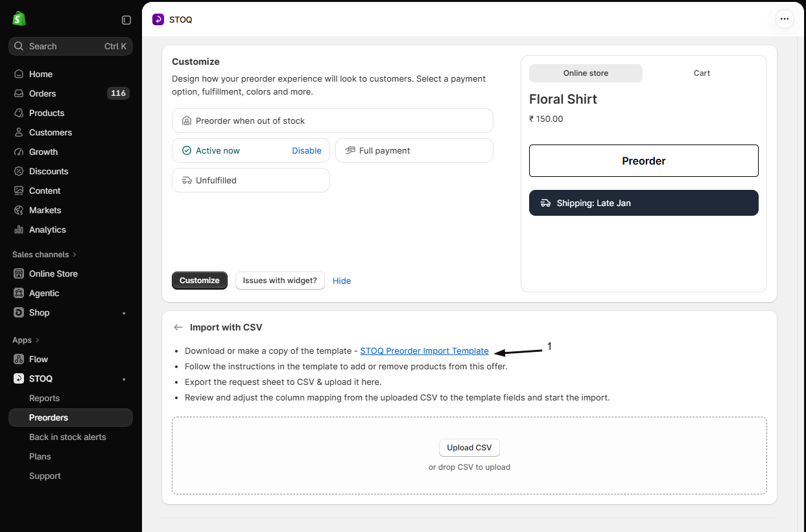Open Reports under STOQ

tap(44, 398)
